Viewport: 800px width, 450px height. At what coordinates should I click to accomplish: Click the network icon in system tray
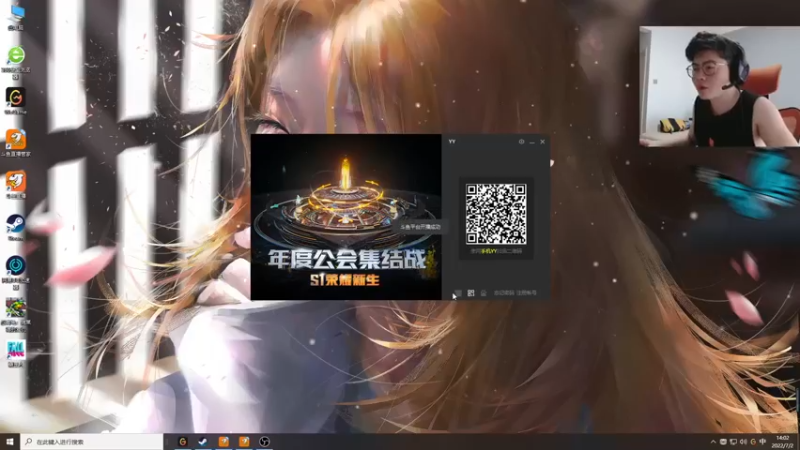pyautogui.click(x=733, y=442)
